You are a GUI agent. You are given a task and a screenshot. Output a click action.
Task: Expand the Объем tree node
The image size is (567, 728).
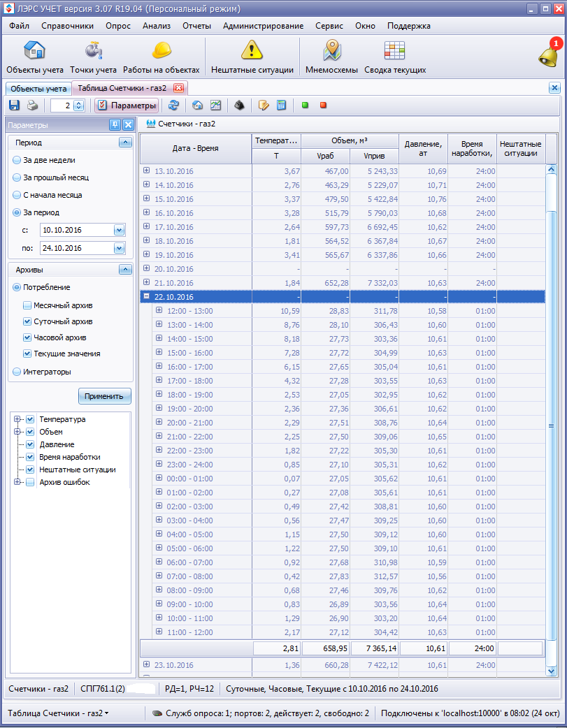click(x=17, y=432)
